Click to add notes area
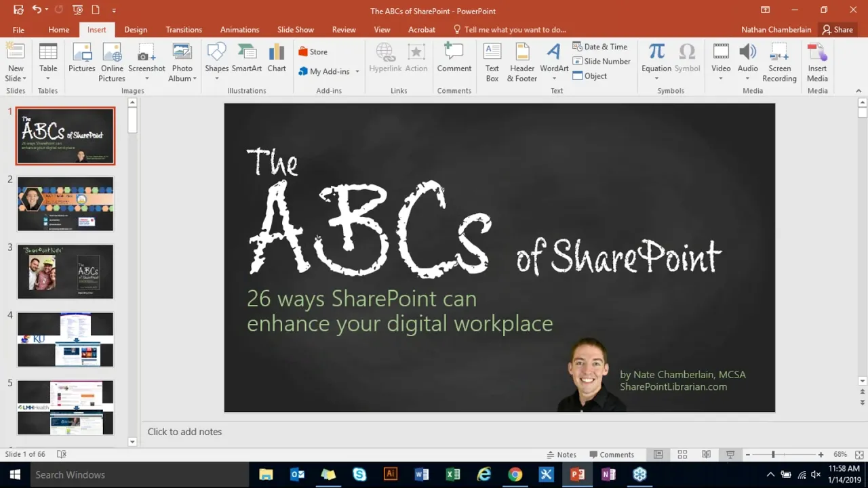The height and width of the screenshot is (488, 868). pos(184,432)
